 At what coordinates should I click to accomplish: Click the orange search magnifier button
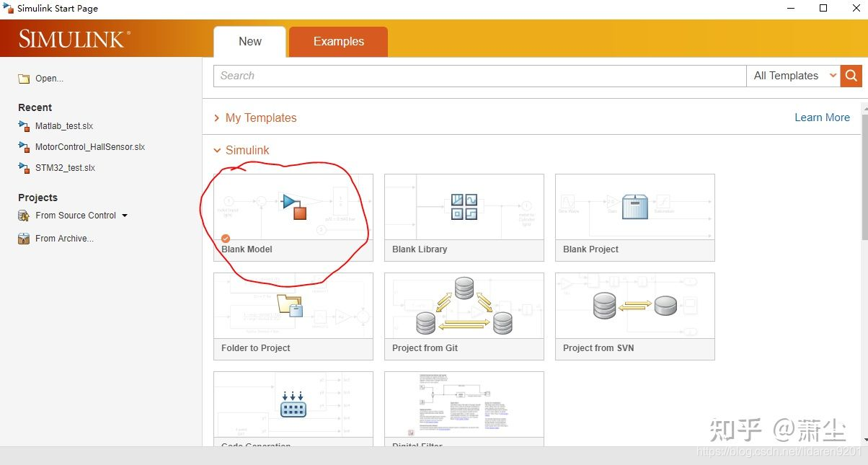[851, 76]
